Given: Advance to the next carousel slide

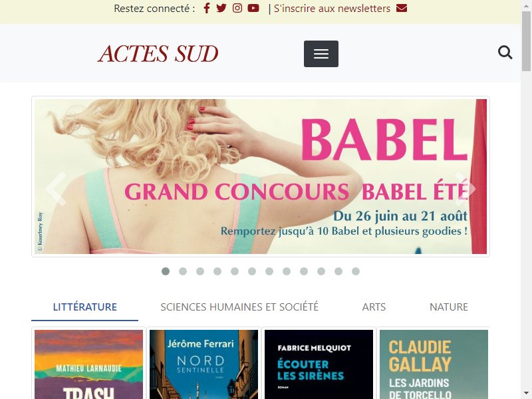Looking at the screenshot, I should (465, 189).
